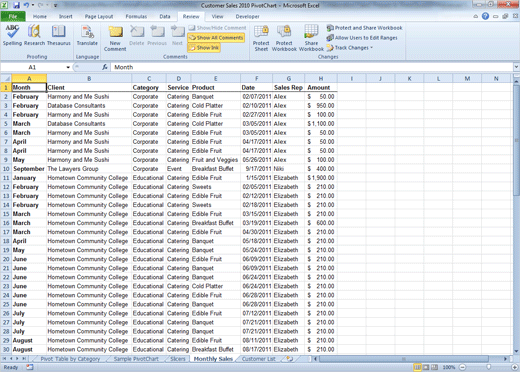Open the Sample PivotChart sheet
Viewport: 520px width, 372px height.
click(x=136, y=359)
